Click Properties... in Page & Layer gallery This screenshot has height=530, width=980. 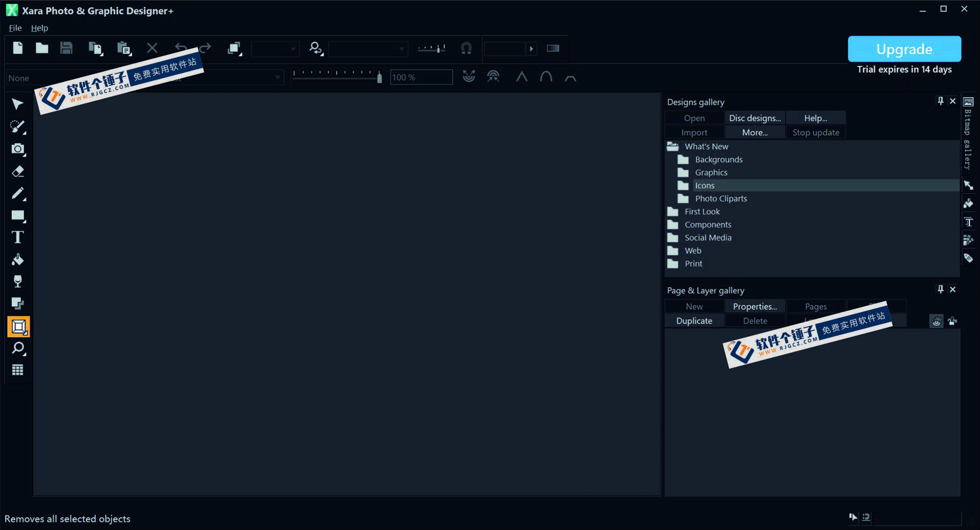755,307
